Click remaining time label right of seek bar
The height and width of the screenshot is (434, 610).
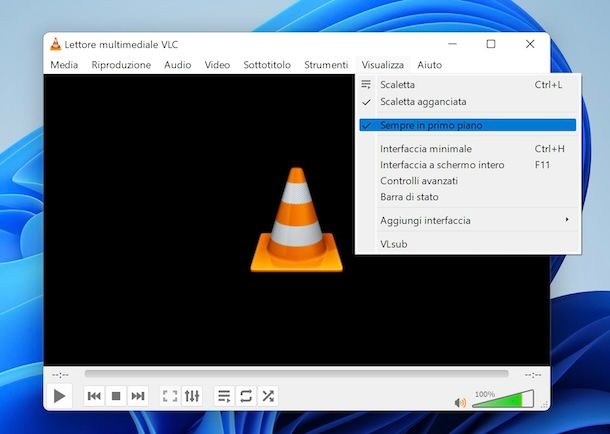point(533,375)
